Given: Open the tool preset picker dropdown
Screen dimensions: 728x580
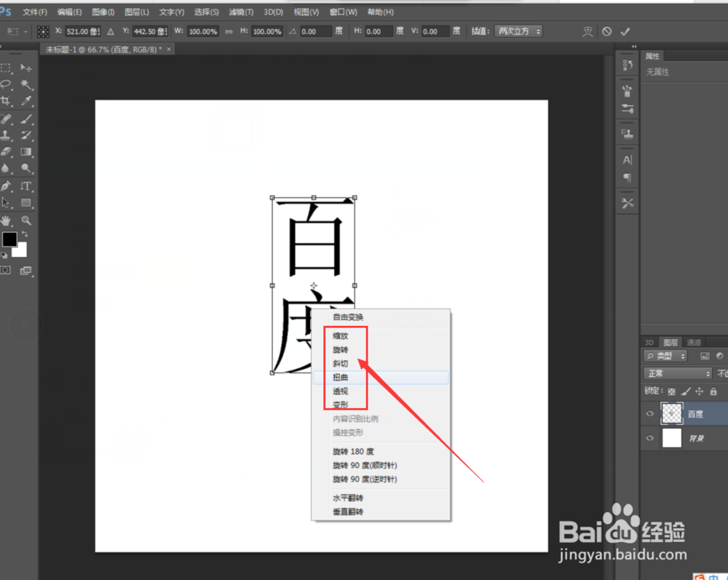Looking at the screenshot, I should click(17, 31).
